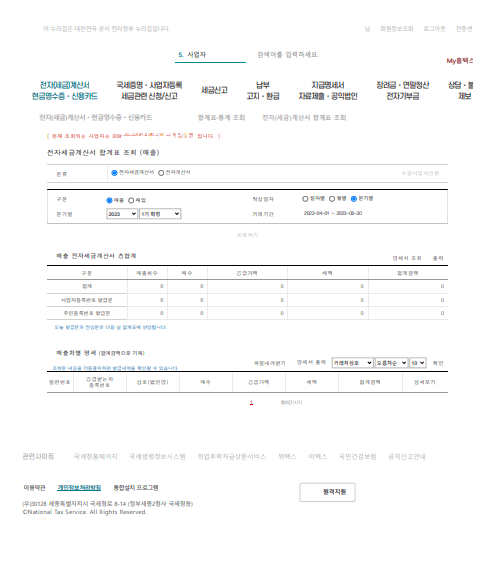Image resolution: width=495 pixels, height=567 pixels.
Task: Go to page 1 in pagination
Action: tap(251, 402)
